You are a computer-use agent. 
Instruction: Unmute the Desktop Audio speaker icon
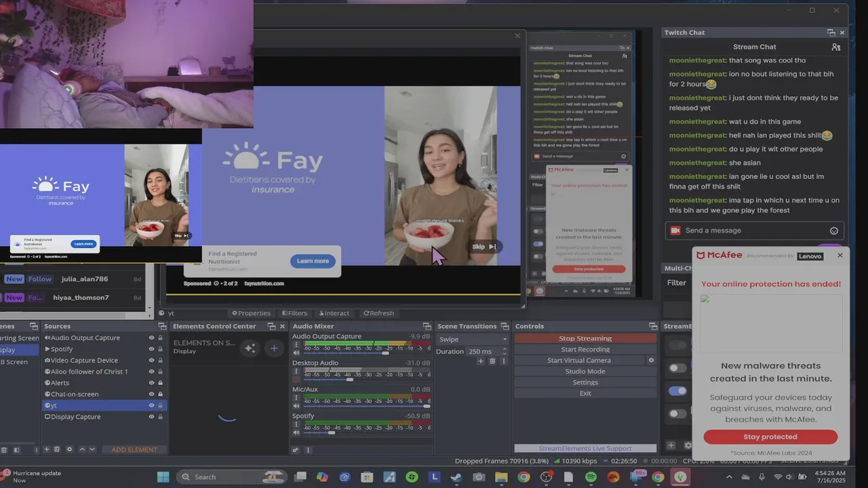[x=296, y=380]
